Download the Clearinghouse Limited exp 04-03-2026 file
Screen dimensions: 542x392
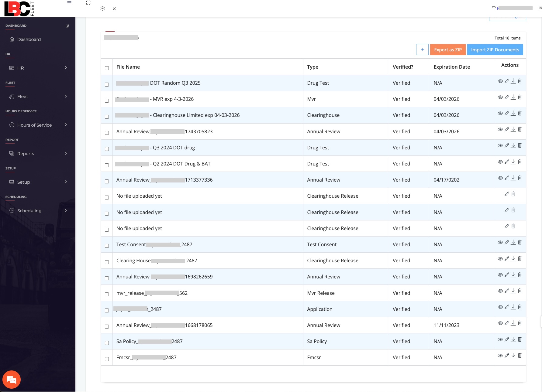[x=513, y=113]
